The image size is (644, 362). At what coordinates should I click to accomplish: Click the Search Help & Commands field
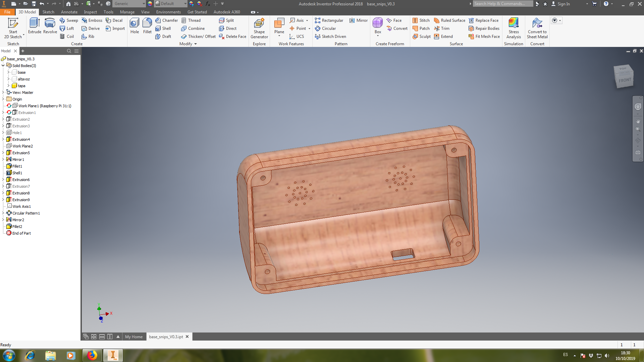502,4
